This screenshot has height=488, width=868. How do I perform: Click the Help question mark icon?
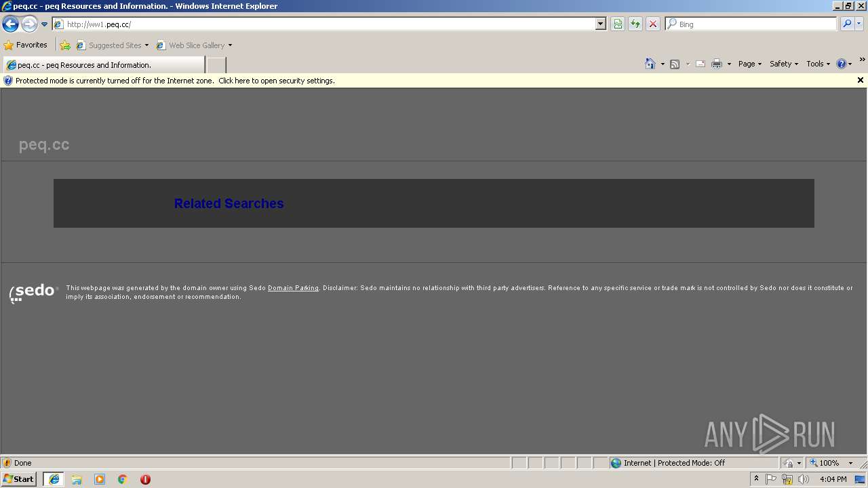[842, 64]
